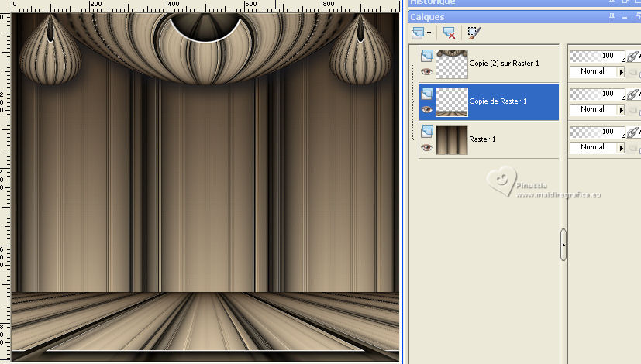641x364 pixels.
Task: Open the New Layer dropdown arrow
Action: 429,33
